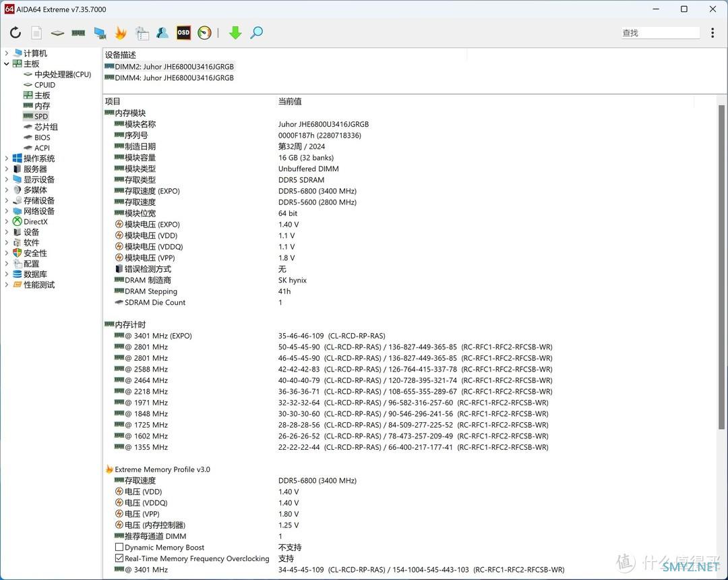
Task: Open the OSD panel icon
Action: tap(183, 32)
